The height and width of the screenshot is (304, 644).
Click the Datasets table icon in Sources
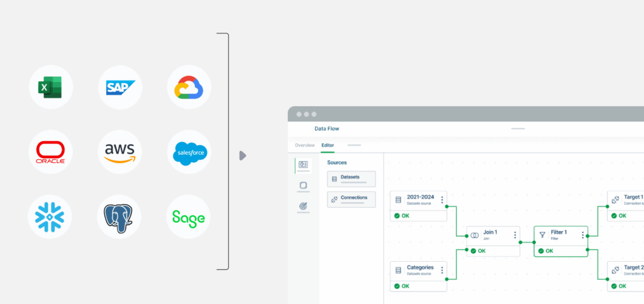334,179
